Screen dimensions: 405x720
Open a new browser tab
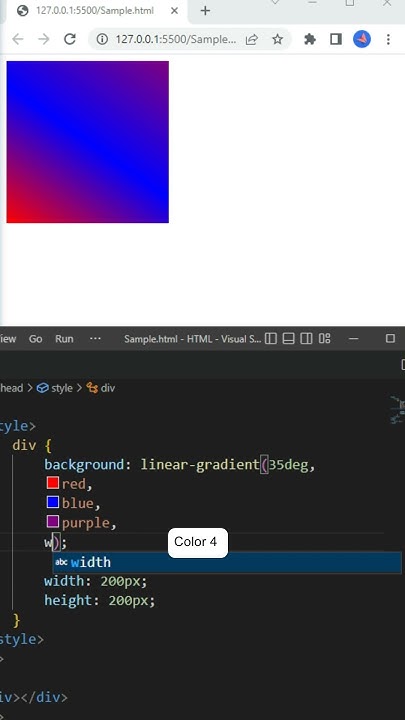205,11
